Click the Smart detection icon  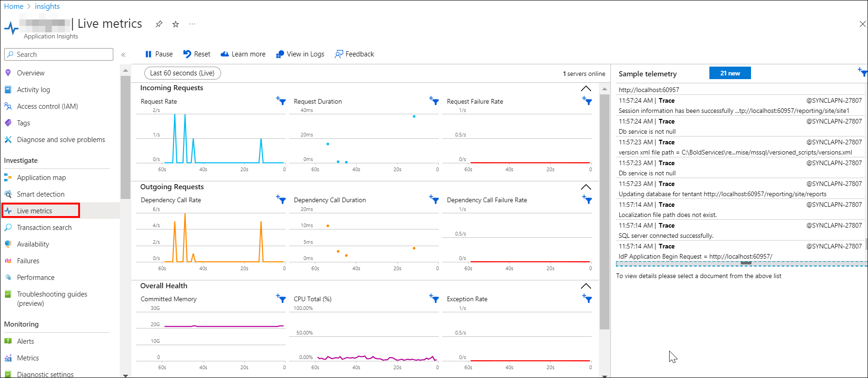[x=8, y=194]
